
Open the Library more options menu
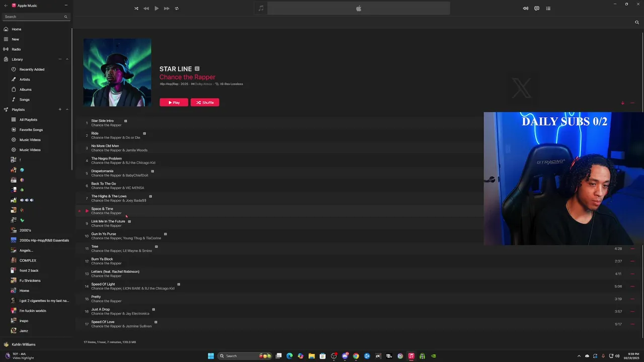(x=60, y=59)
